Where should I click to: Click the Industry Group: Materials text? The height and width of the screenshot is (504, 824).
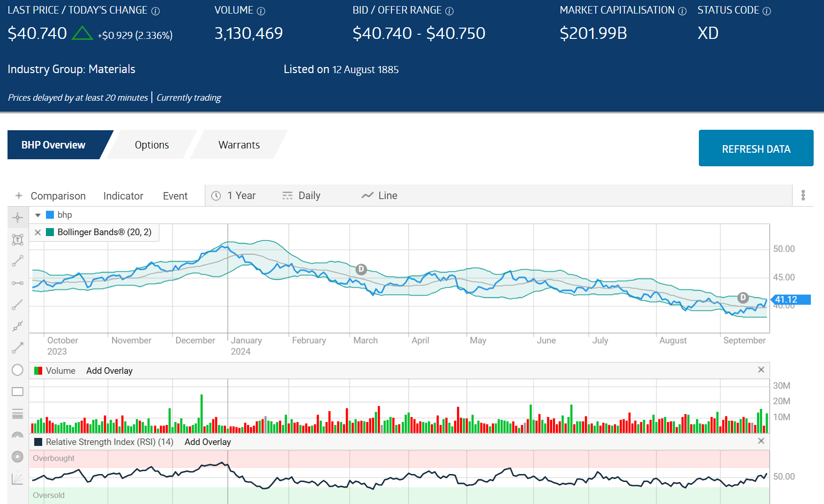tap(71, 69)
